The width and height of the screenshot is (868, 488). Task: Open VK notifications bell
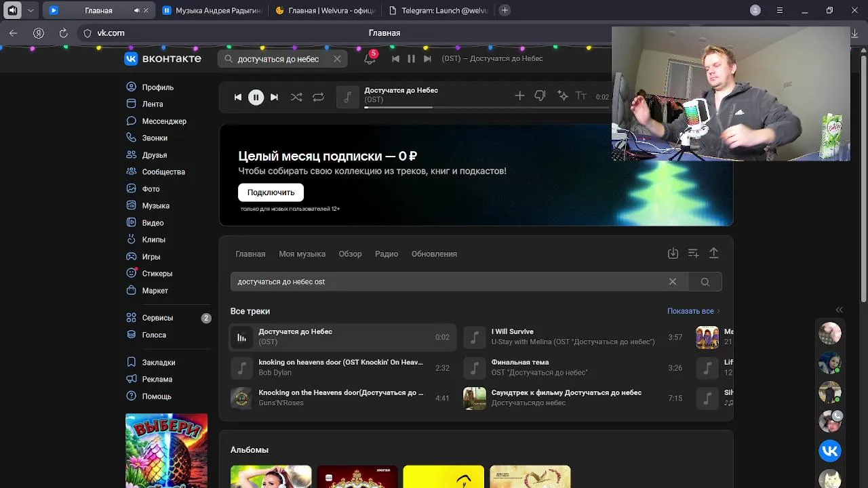[x=370, y=59]
